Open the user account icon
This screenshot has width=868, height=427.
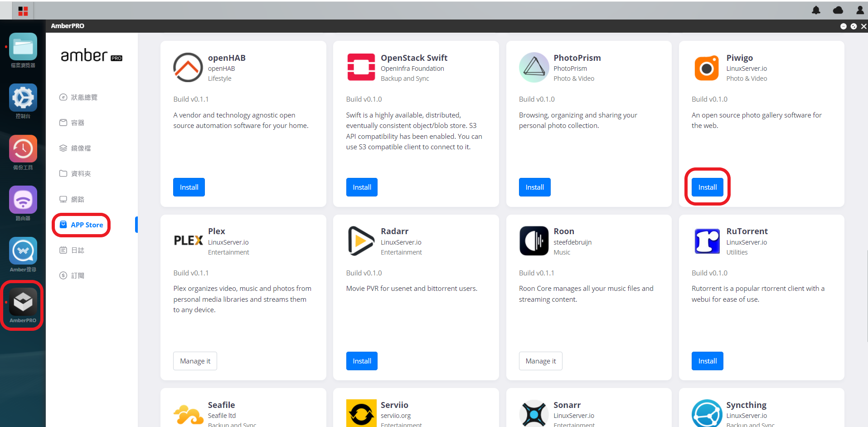pos(860,10)
